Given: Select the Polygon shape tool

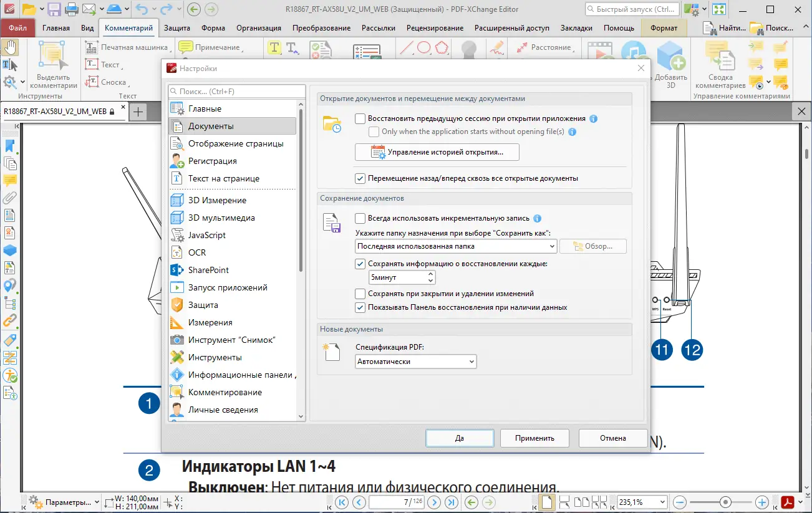Looking at the screenshot, I should (442, 47).
